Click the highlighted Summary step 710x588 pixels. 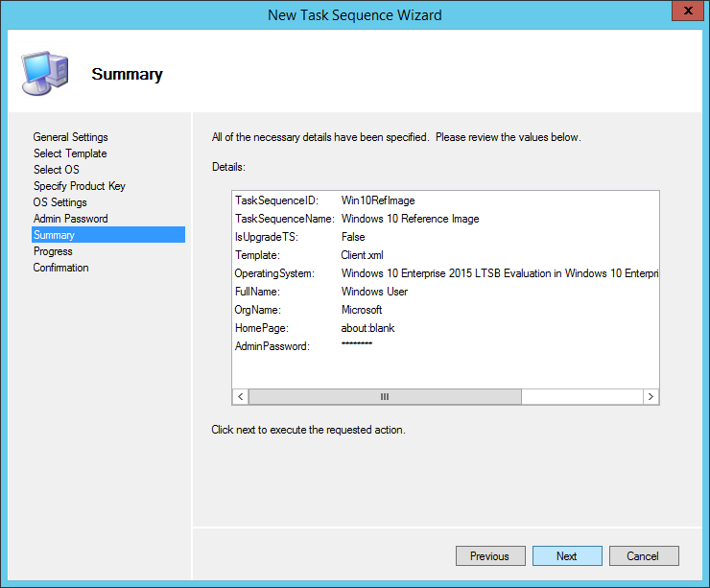pos(54,235)
